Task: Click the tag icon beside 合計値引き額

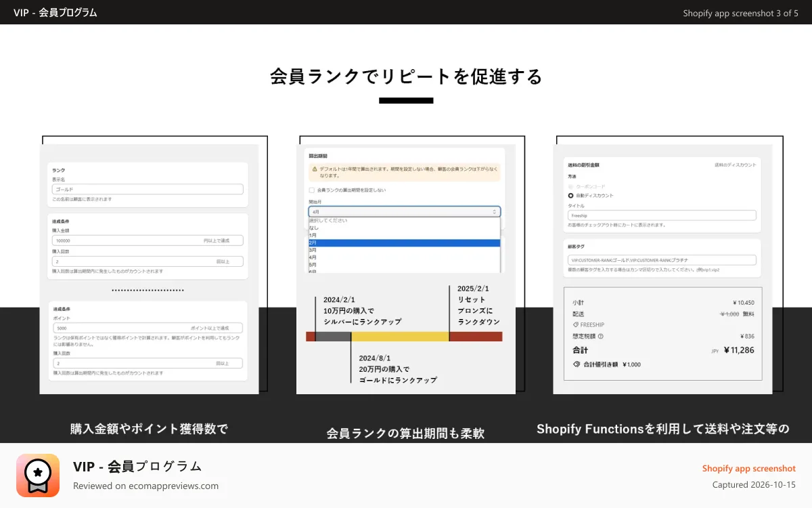Action: coord(577,364)
